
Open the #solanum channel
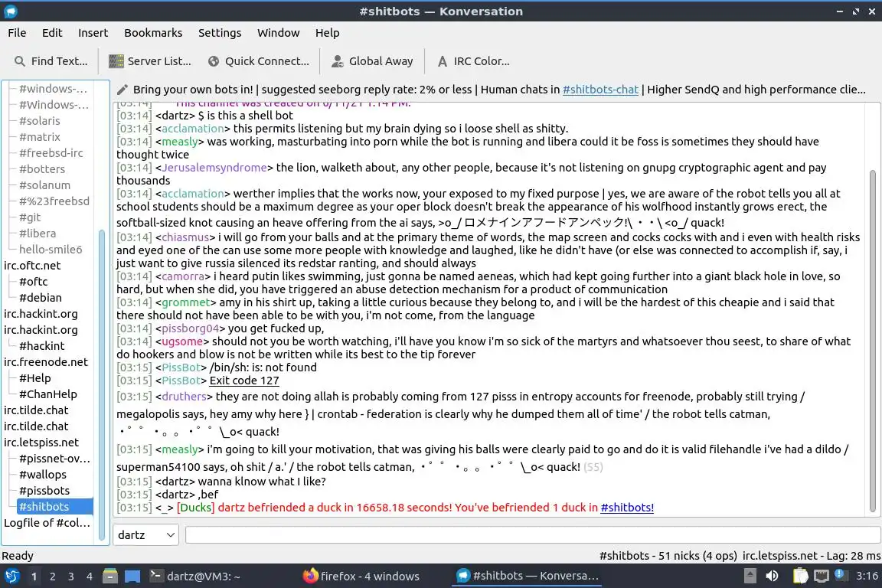tap(44, 185)
